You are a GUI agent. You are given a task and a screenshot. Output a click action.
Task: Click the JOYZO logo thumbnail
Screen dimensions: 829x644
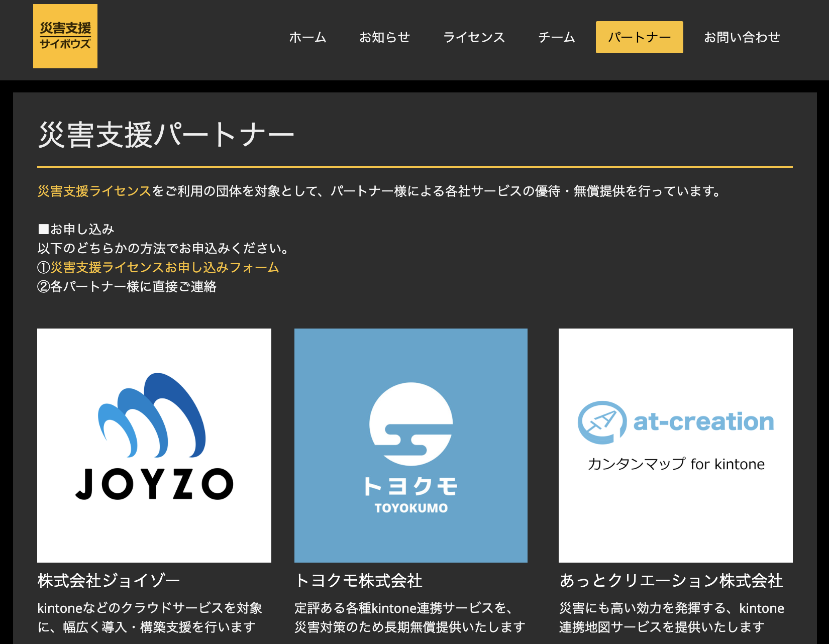coord(154,446)
